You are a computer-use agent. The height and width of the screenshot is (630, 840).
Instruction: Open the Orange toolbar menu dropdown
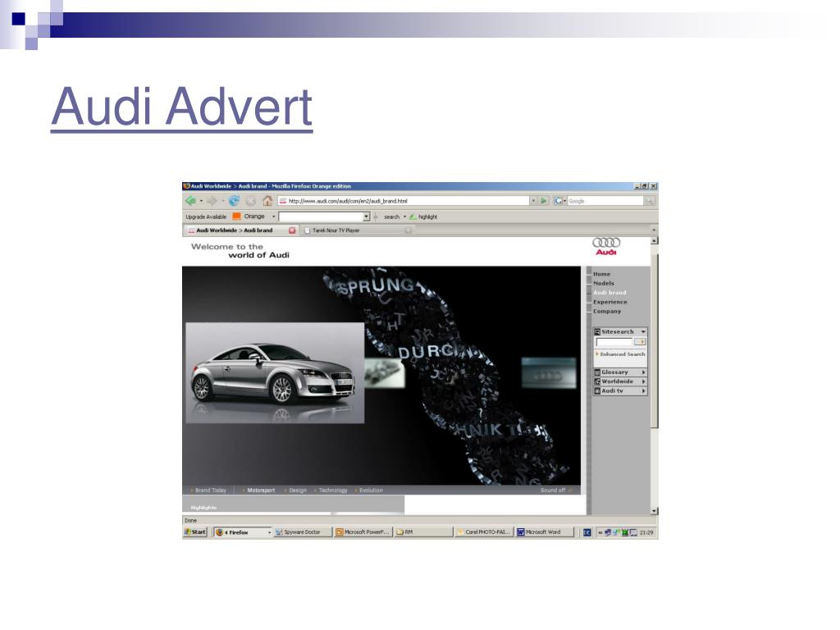tap(273, 217)
